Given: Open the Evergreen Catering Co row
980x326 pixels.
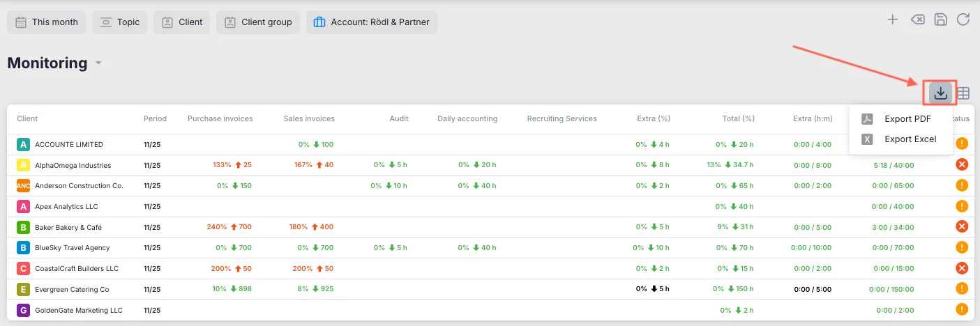Looking at the screenshot, I should click(72, 289).
